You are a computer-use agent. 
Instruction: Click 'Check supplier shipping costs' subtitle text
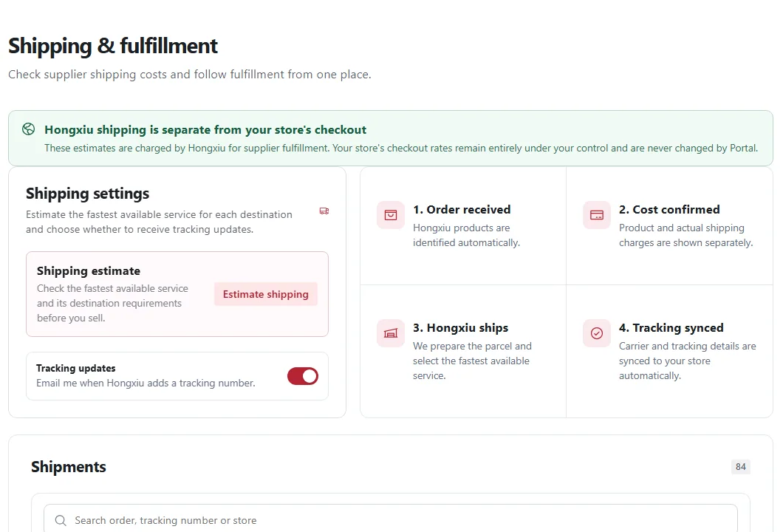190,75
